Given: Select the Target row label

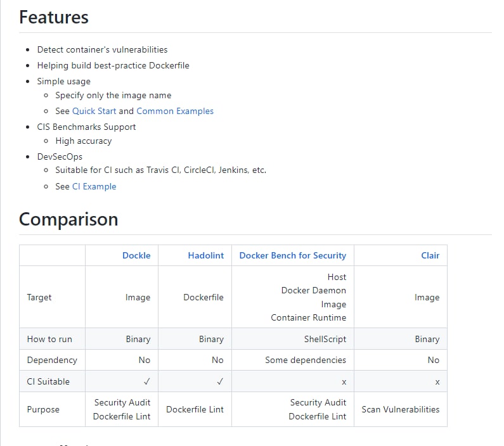Looking at the screenshot, I should [39, 297].
